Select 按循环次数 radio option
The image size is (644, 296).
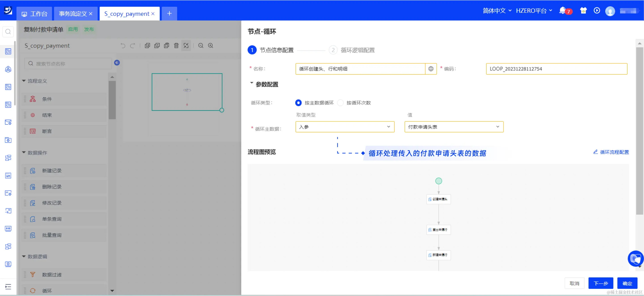tap(340, 103)
